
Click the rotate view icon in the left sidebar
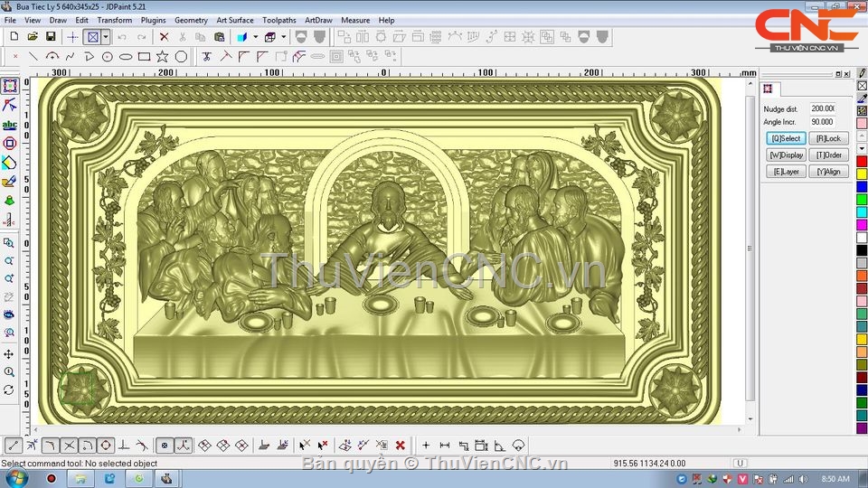[9, 390]
